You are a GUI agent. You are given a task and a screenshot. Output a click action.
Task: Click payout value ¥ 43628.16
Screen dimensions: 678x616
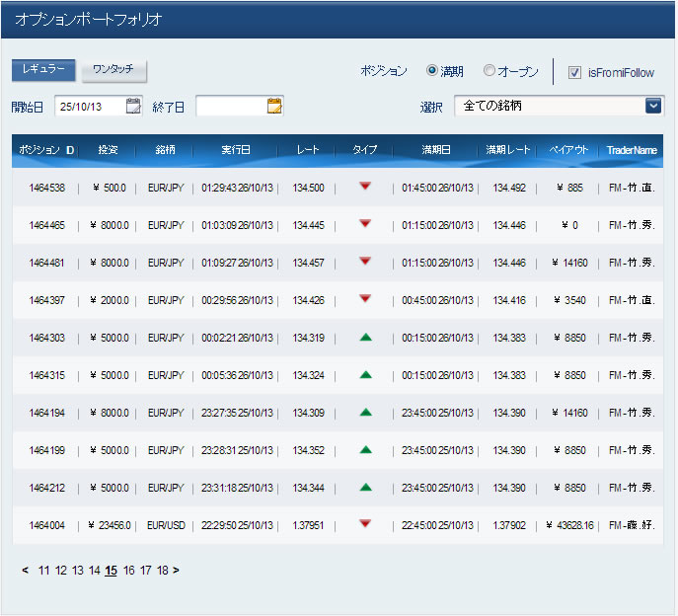pos(570,525)
